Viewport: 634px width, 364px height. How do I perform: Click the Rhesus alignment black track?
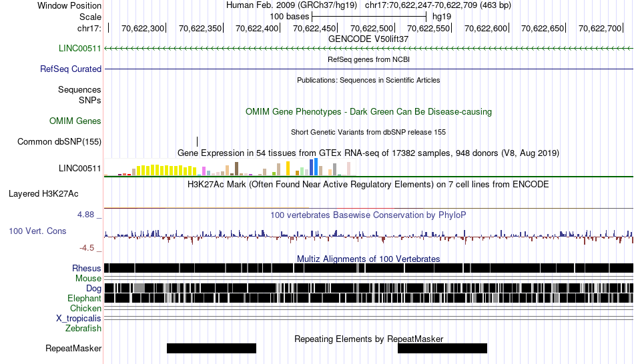click(368, 268)
